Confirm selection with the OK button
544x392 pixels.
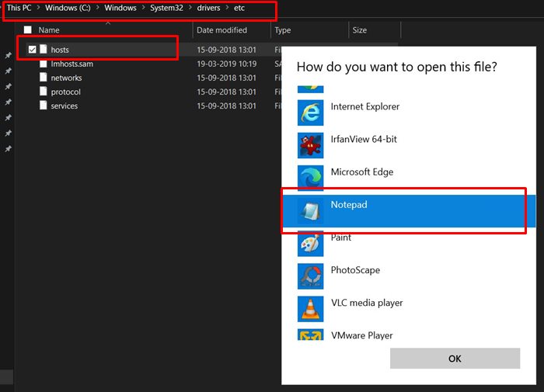pos(455,359)
